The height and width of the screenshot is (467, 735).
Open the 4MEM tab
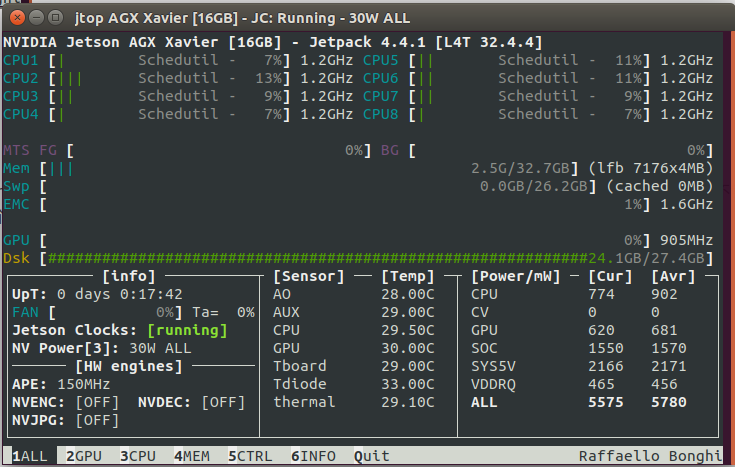pyautogui.click(x=192, y=456)
